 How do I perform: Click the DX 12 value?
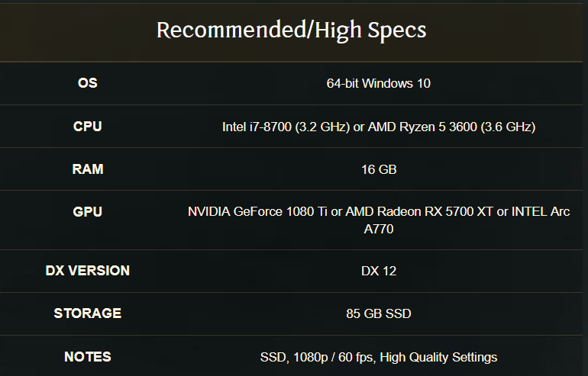click(x=379, y=271)
